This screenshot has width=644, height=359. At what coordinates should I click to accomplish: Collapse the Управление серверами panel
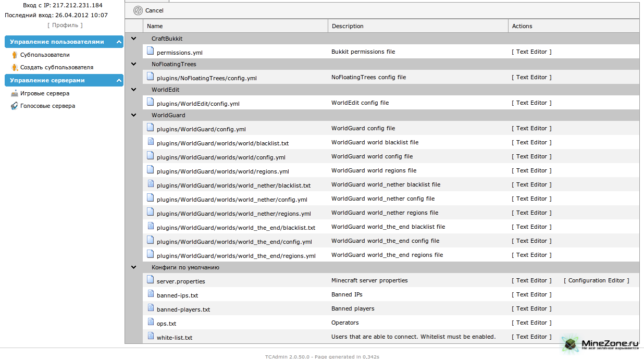[x=119, y=81]
